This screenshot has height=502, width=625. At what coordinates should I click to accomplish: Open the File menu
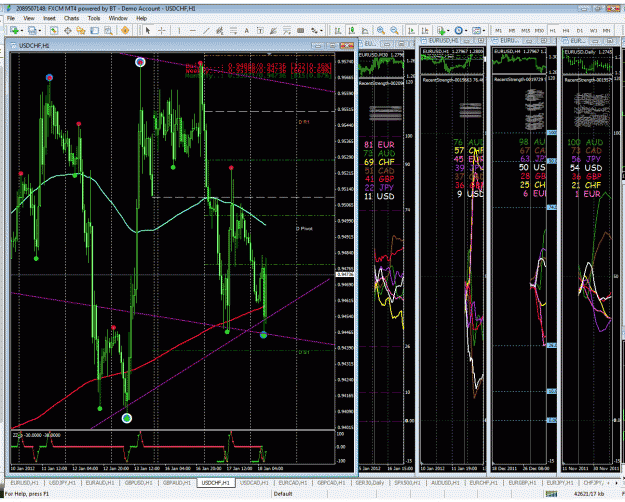coord(11,18)
